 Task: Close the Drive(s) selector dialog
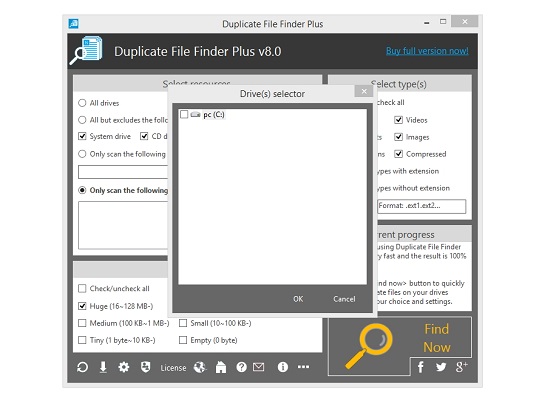pos(364,91)
